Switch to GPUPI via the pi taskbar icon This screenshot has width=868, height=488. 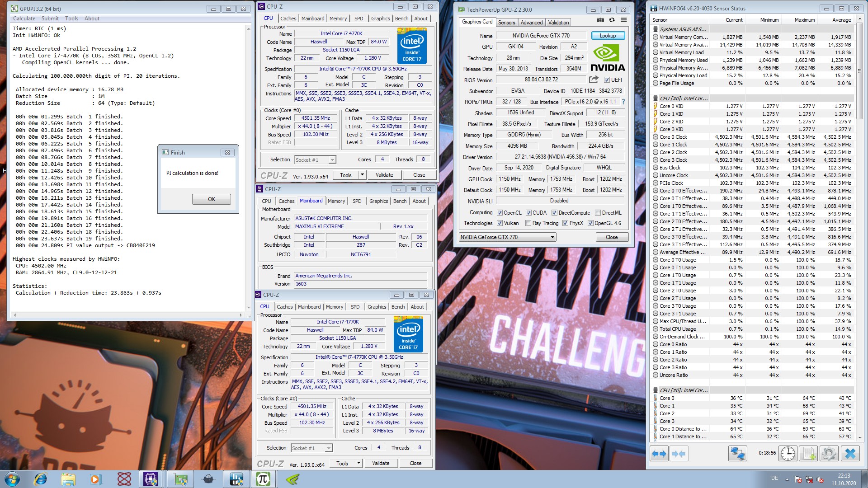tap(263, 479)
